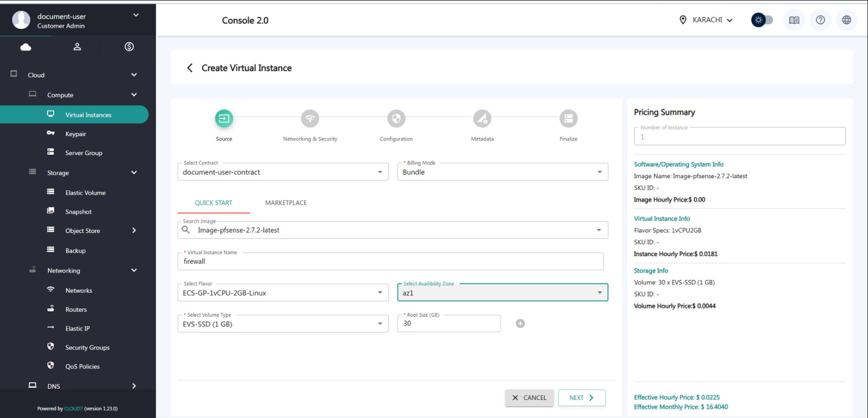Expand the Billing Mode dropdown
Viewport: 868px width, 418px height.
(x=502, y=172)
